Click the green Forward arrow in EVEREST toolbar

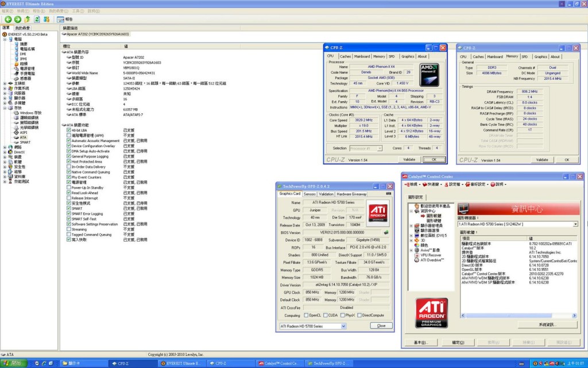(18, 19)
